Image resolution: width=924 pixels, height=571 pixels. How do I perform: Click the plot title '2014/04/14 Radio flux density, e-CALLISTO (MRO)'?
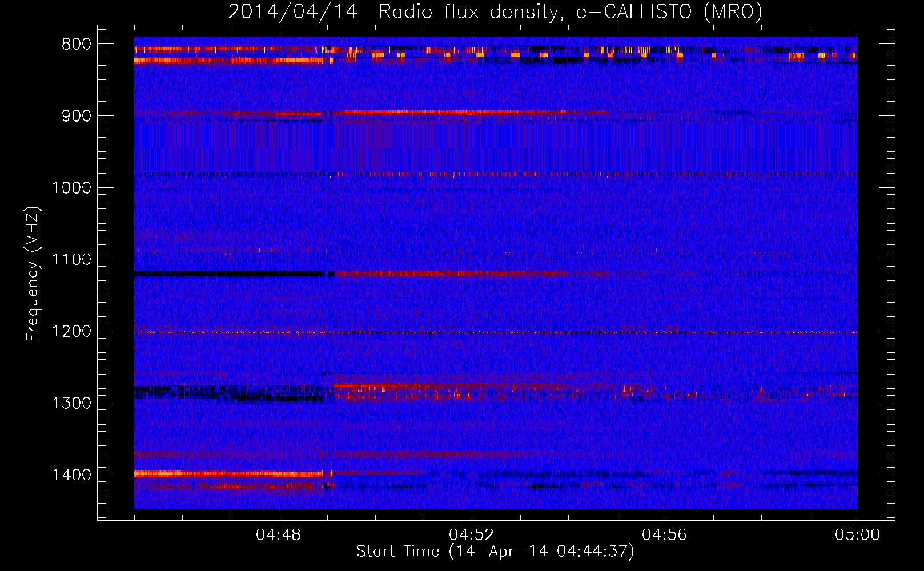[x=495, y=12]
